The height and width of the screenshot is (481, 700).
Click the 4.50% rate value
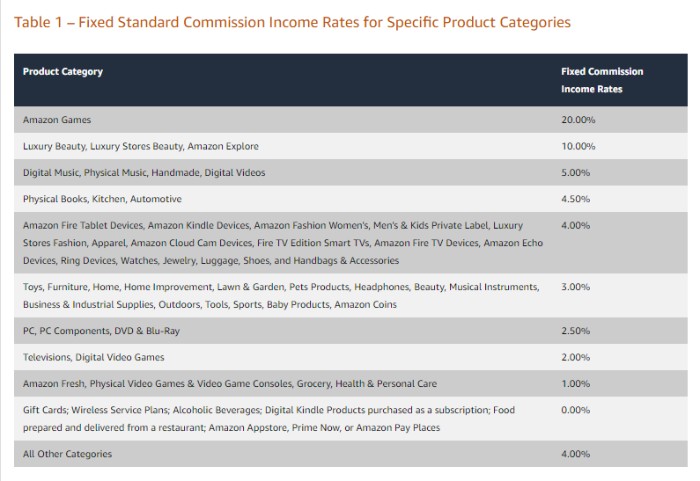[x=576, y=199]
